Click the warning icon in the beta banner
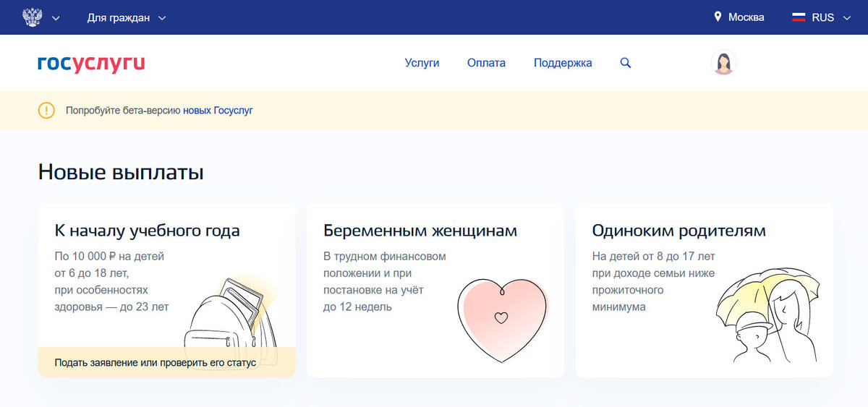Viewport: 868px width, 407px height. pos(46,111)
